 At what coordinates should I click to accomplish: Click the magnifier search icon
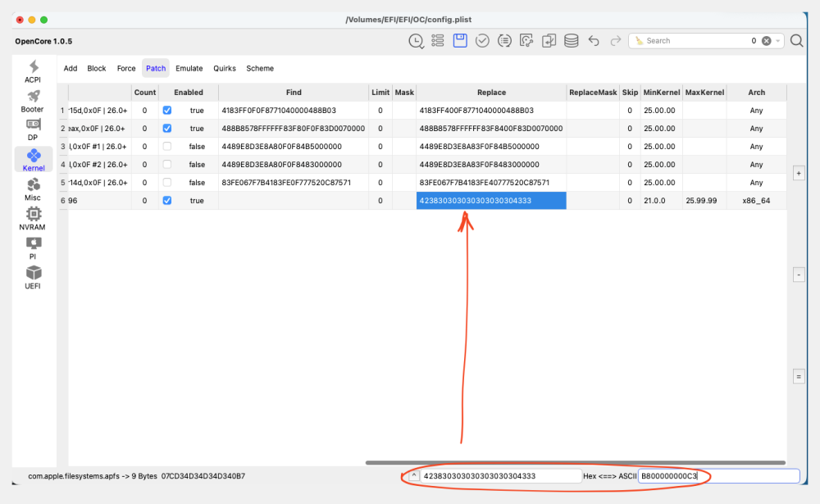click(x=796, y=41)
